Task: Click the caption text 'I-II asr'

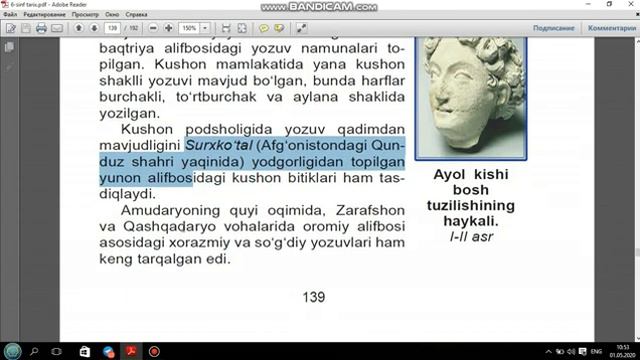Action: point(471,237)
